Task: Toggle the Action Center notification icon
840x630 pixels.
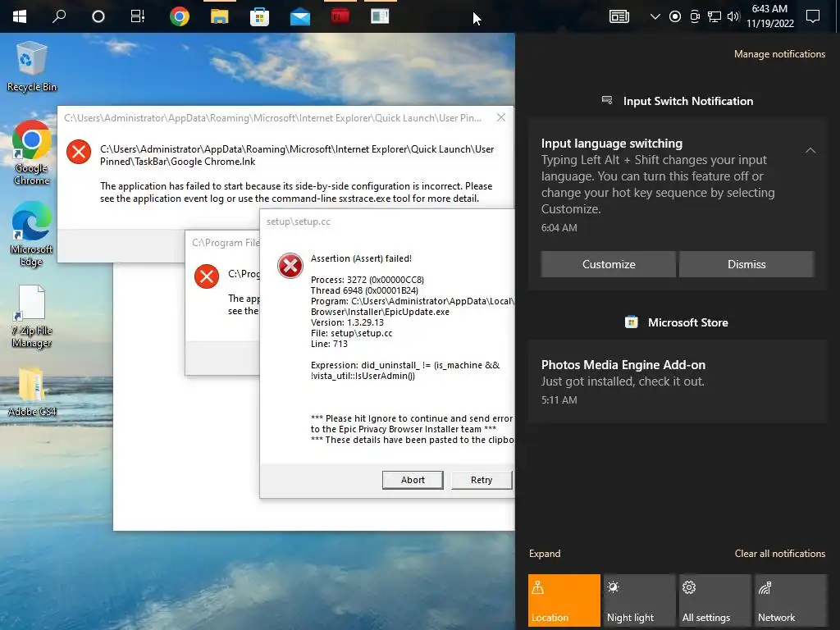Action: [x=813, y=16]
